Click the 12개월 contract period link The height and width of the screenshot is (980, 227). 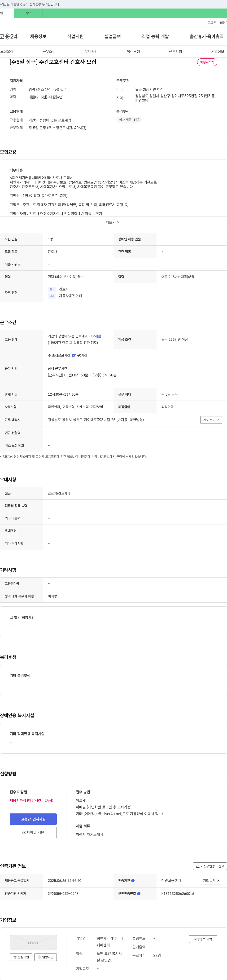pos(96,336)
